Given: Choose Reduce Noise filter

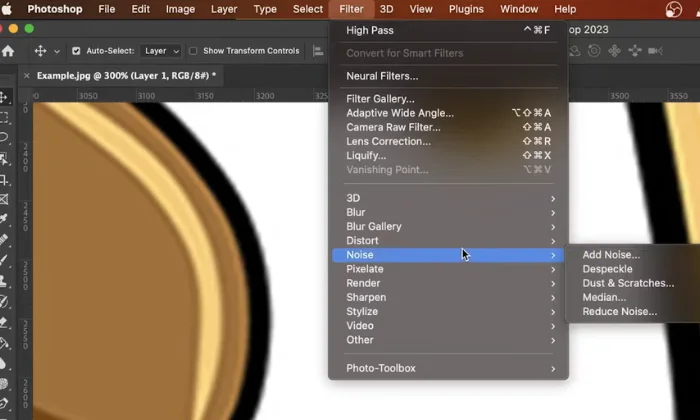Looking at the screenshot, I should 620,312.
